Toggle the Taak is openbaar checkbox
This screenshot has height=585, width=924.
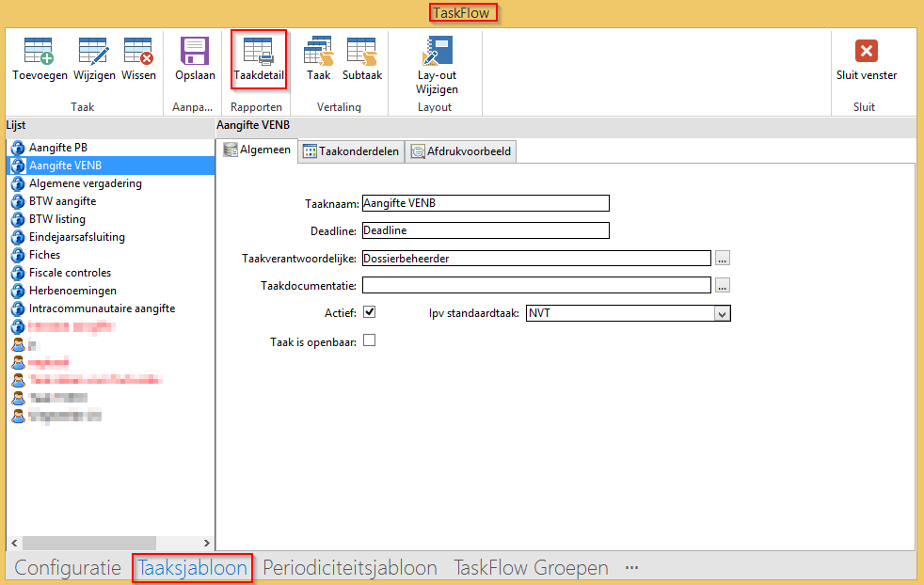tap(370, 340)
